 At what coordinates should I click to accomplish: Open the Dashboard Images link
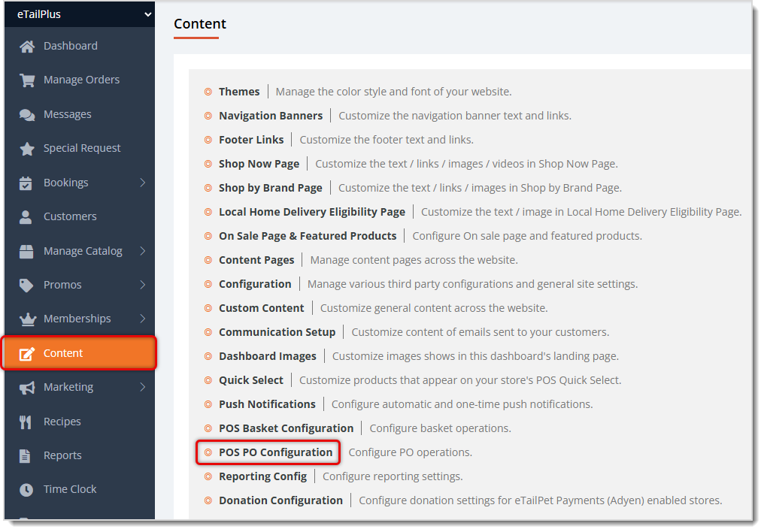click(268, 356)
